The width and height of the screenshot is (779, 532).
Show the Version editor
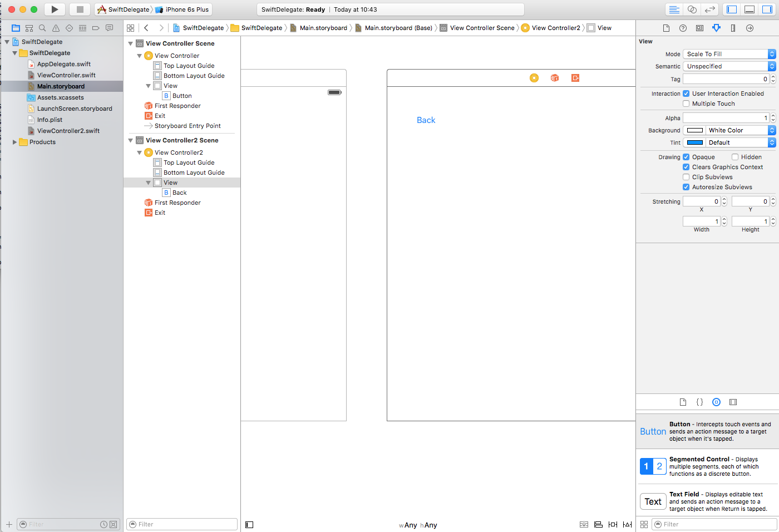709,9
